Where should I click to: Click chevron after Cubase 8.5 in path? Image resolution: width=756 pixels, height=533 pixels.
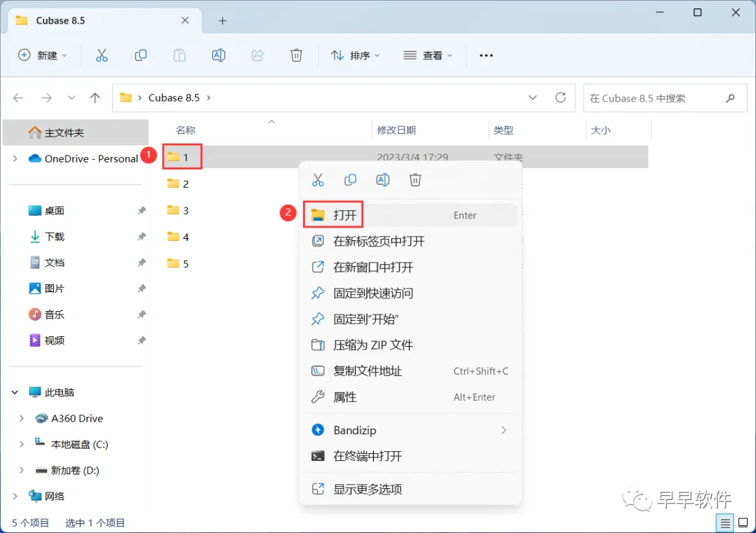(x=209, y=98)
